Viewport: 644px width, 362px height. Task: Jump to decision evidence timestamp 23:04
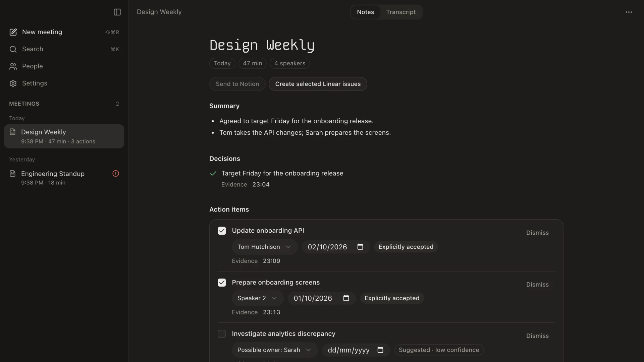click(x=261, y=184)
